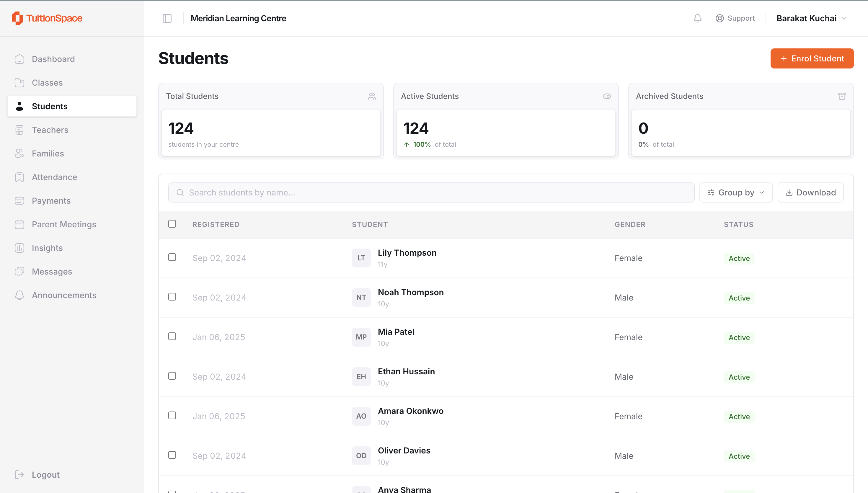Click the Support link

point(735,18)
